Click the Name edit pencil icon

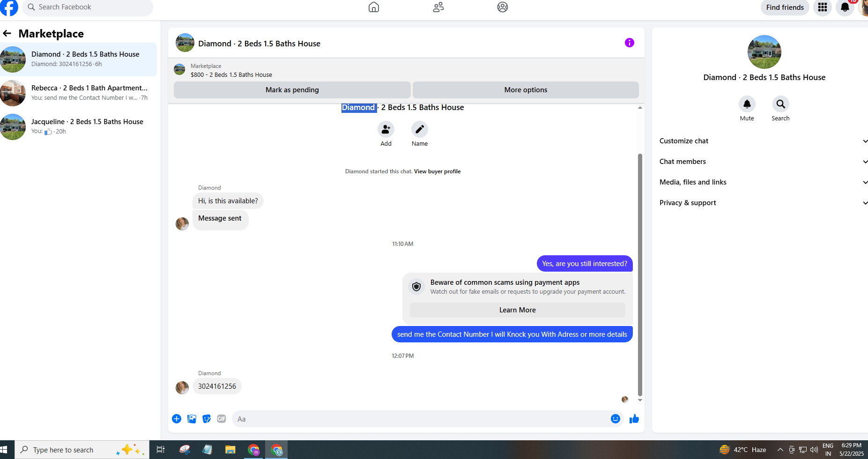(420, 129)
